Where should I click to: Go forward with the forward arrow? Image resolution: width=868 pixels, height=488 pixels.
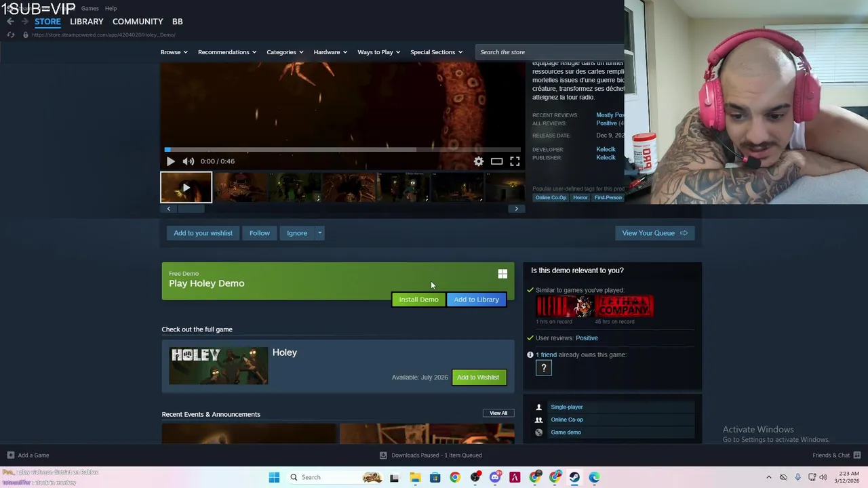click(24, 22)
